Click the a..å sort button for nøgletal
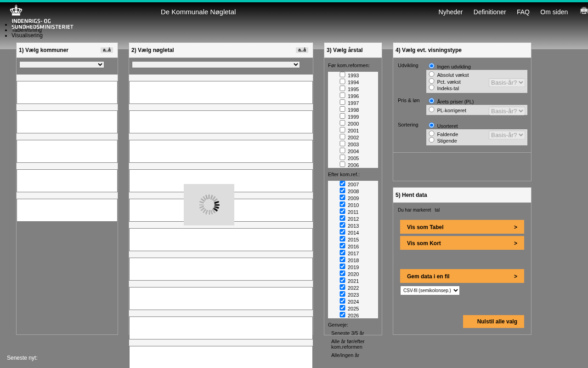The width and height of the screenshot is (588, 368). pyautogui.click(x=302, y=50)
